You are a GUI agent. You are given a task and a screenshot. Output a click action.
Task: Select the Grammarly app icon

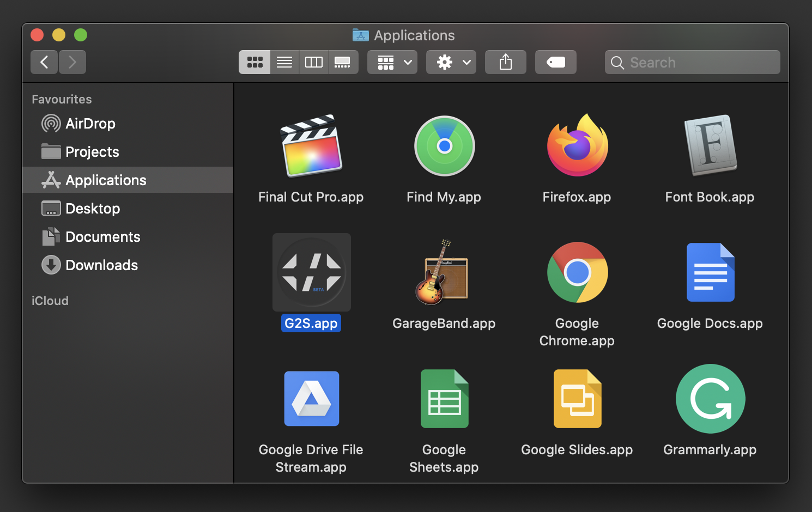coord(710,398)
